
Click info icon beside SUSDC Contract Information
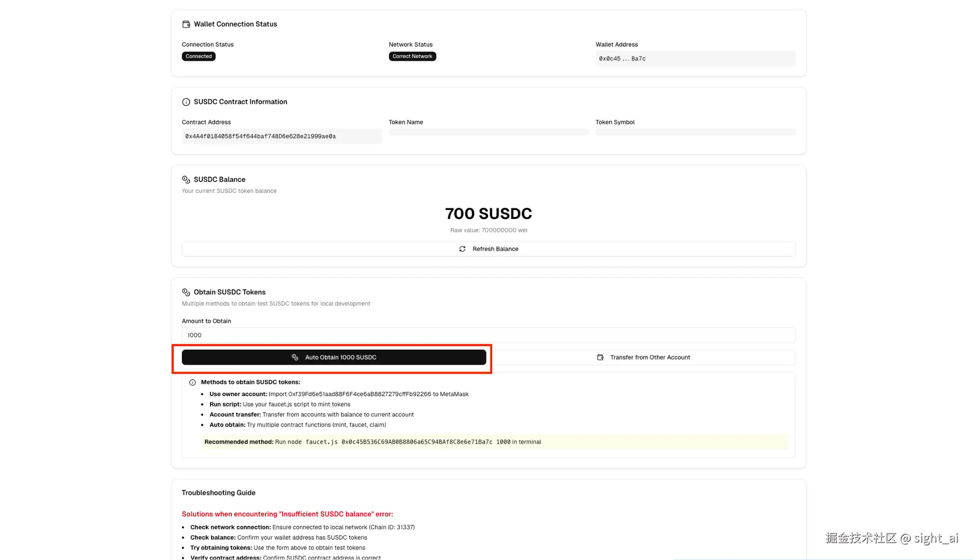click(186, 102)
